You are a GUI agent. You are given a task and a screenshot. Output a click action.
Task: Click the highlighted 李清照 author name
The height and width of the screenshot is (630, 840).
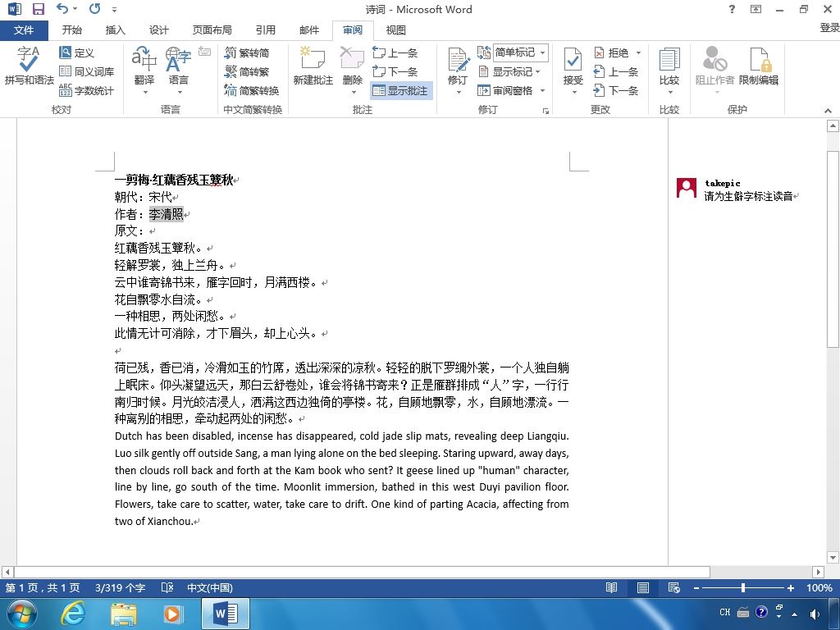pyautogui.click(x=166, y=214)
